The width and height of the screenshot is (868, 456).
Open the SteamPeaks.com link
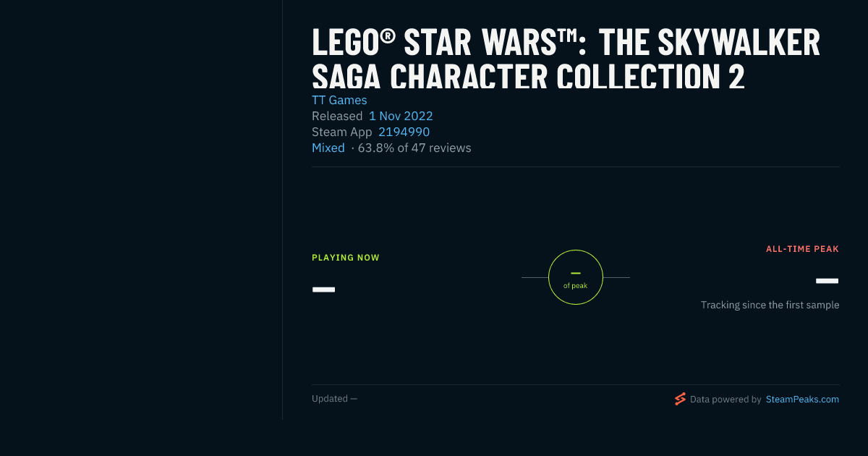pyautogui.click(x=802, y=399)
